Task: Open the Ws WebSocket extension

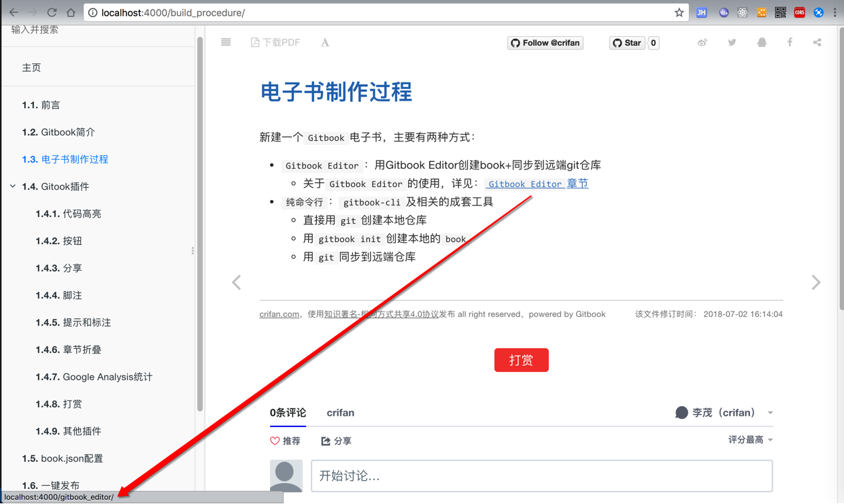Action: pyautogui.click(x=724, y=12)
